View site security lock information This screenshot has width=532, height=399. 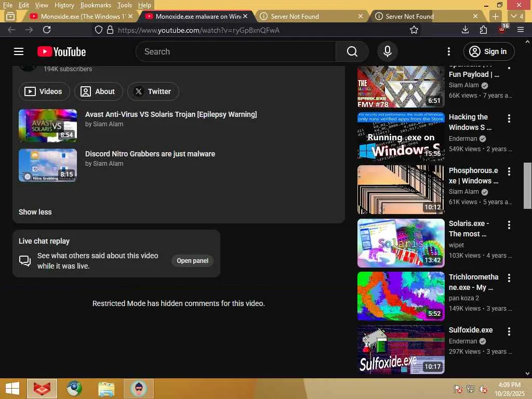[110, 30]
